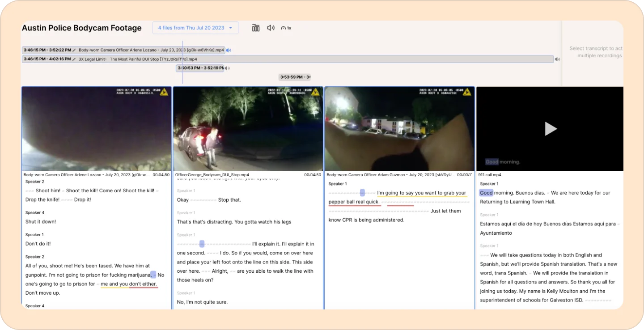The height and width of the screenshot is (330, 644).
Task: Click blue playback marker in Guzman transcript
Action: point(362,193)
